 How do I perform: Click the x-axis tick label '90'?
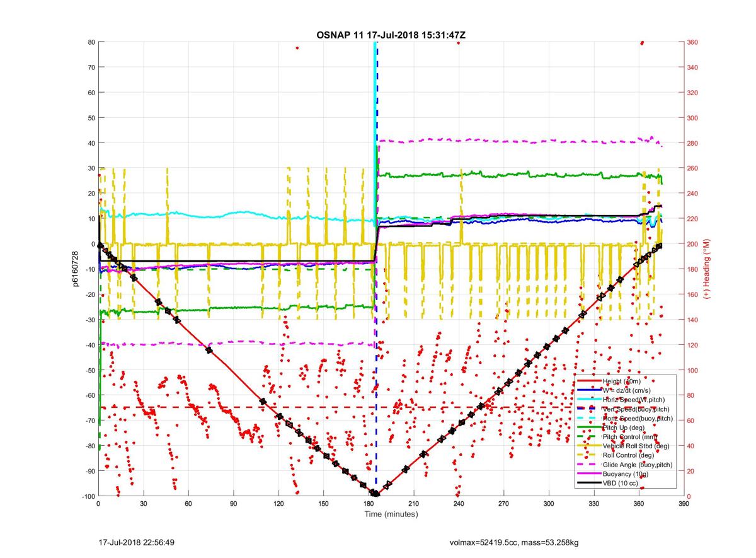coord(234,504)
